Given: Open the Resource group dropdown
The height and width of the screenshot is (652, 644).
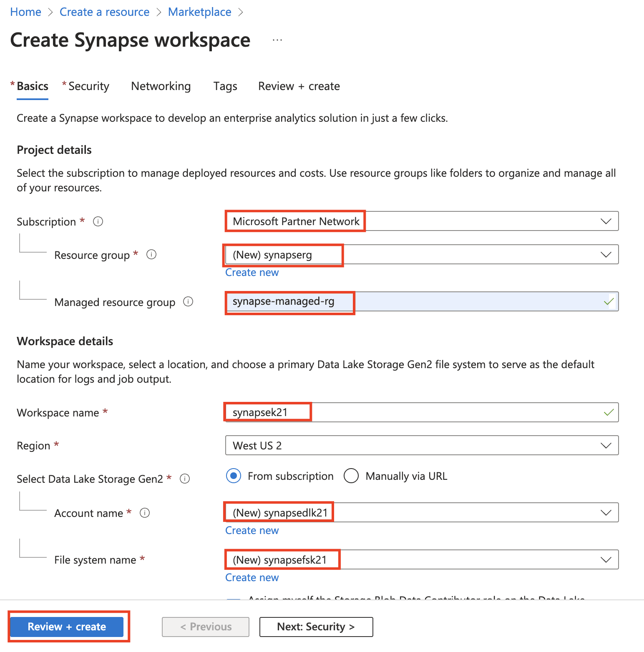Looking at the screenshot, I should tap(606, 255).
